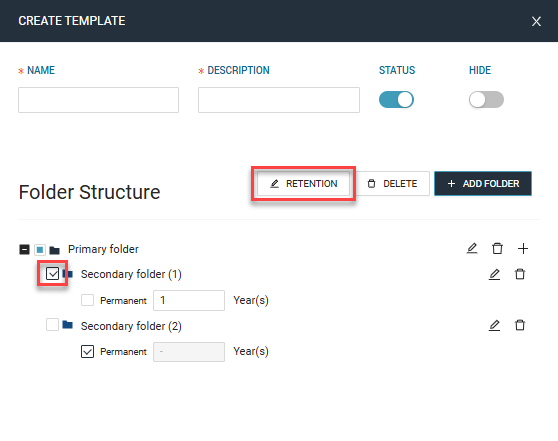Screen dimensions: 558x441
Task: Open the RETENTION button
Action: tap(304, 184)
